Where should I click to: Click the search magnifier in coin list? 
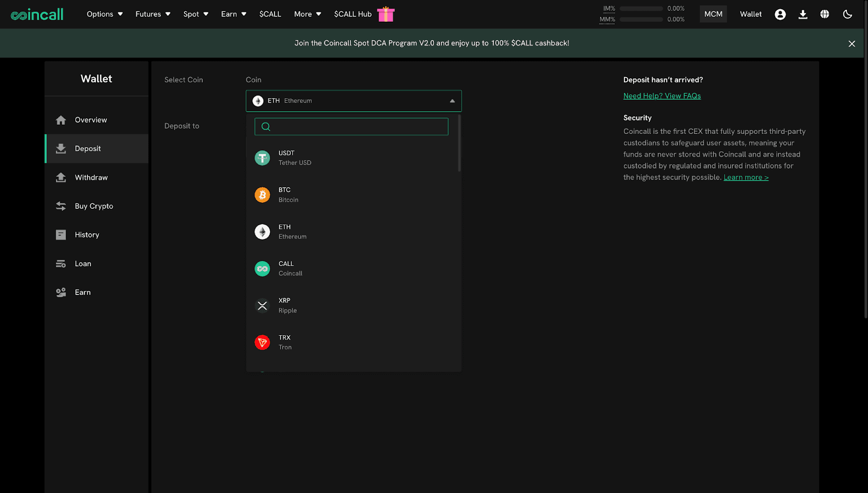(265, 126)
